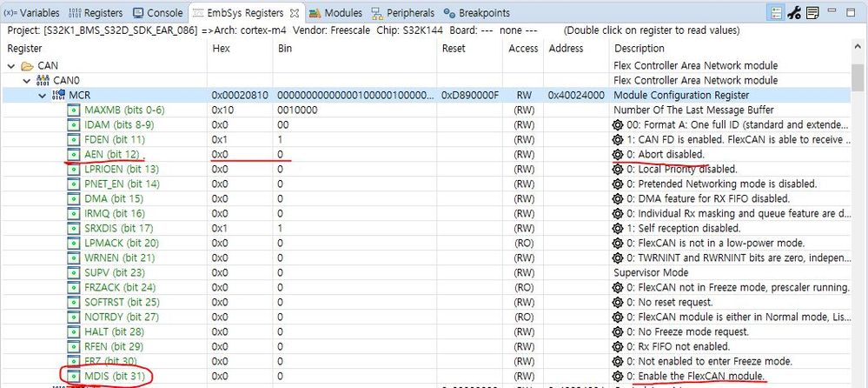Click the tools icon in view toolbar
The image size is (868, 388).
[x=794, y=12]
